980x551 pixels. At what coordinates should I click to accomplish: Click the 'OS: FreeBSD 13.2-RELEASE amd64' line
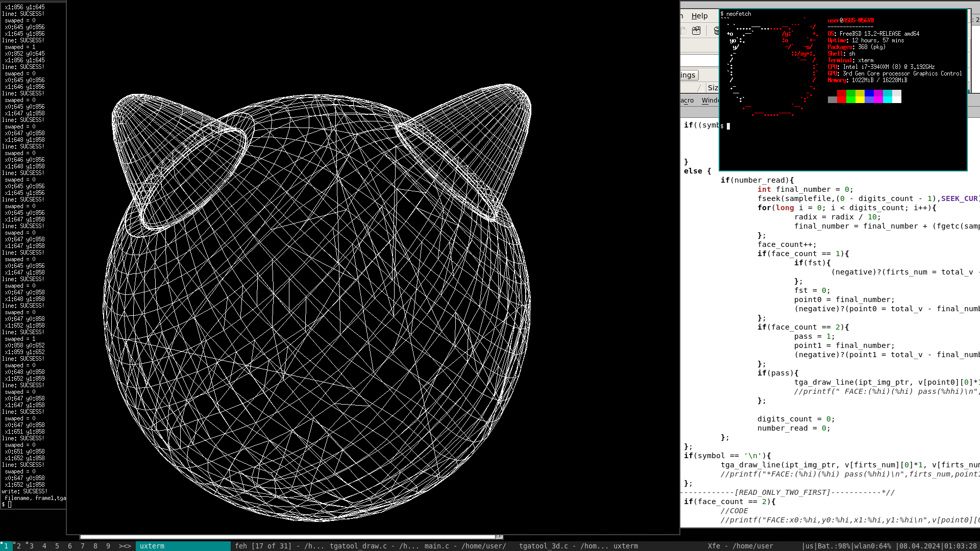point(873,34)
